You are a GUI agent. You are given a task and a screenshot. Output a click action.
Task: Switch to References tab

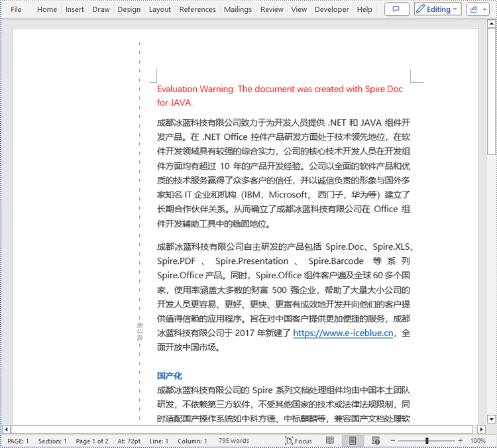pos(197,9)
